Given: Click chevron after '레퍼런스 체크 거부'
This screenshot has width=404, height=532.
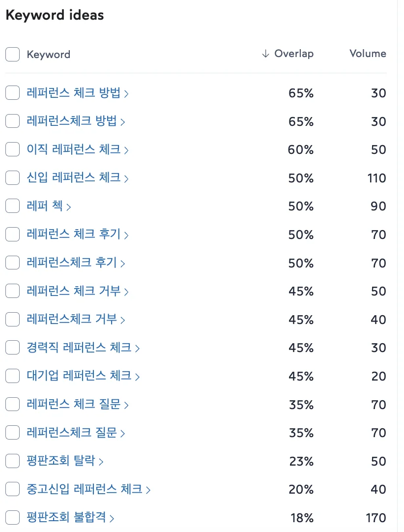Looking at the screenshot, I should coord(127,292).
